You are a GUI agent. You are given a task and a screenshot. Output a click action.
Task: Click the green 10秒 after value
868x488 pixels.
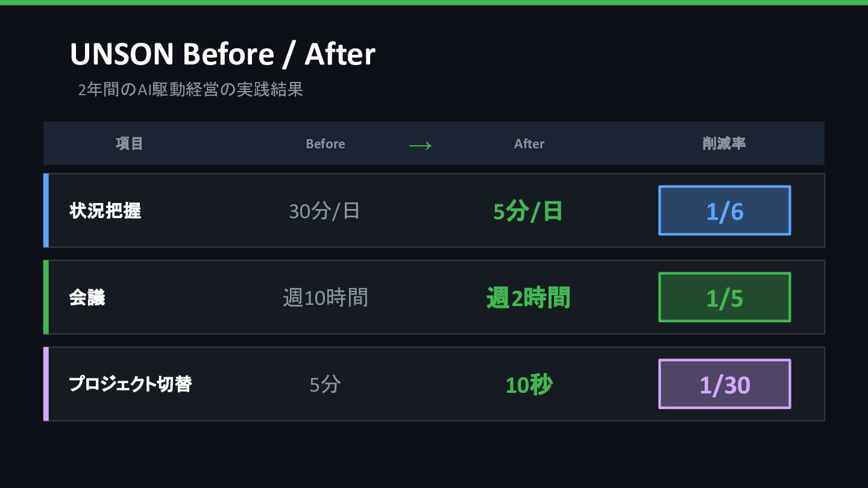(x=529, y=384)
